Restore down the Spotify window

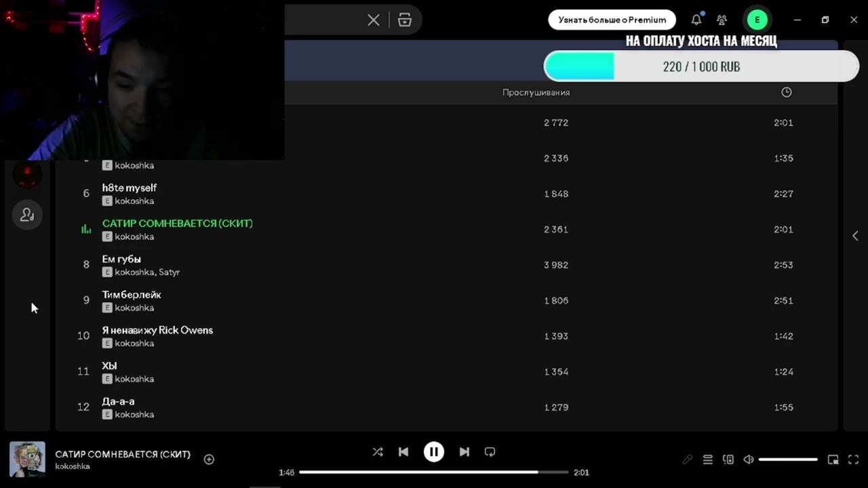(x=825, y=20)
